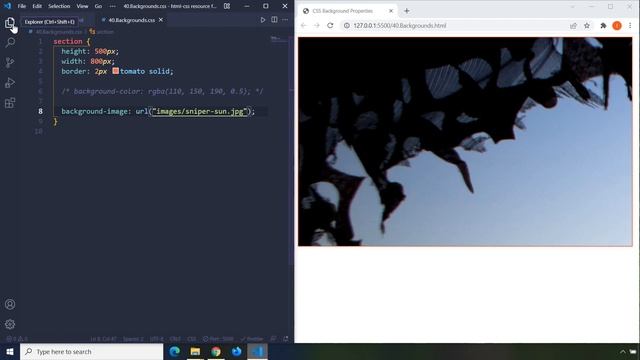Change indentation via the Spaces status item

(133, 339)
